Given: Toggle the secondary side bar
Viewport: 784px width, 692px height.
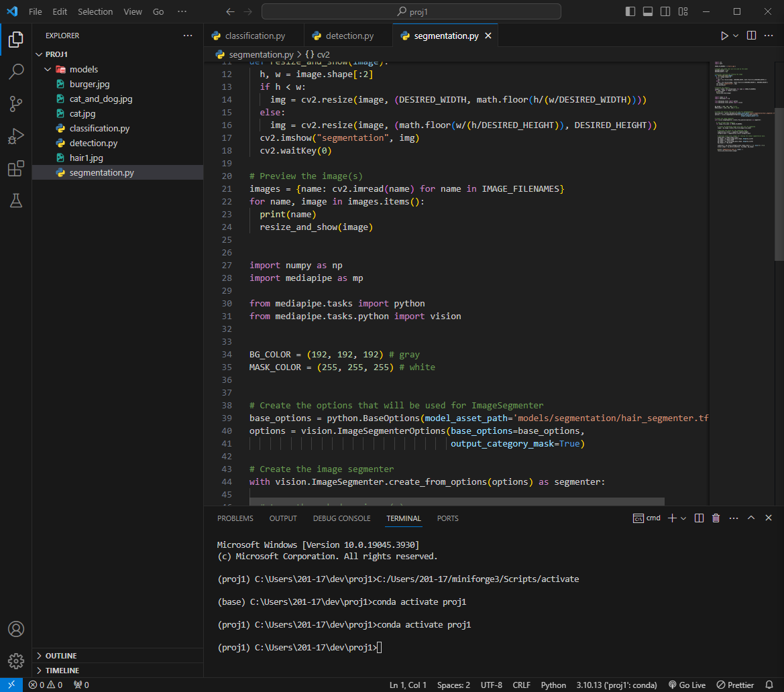Looking at the screenshot, I should pyautogui.click(x=665, y=11).
